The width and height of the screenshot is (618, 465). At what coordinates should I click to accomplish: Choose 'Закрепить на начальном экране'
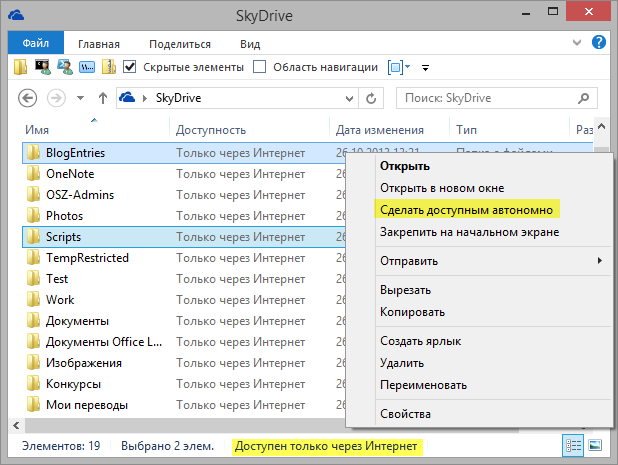[494, 232]
